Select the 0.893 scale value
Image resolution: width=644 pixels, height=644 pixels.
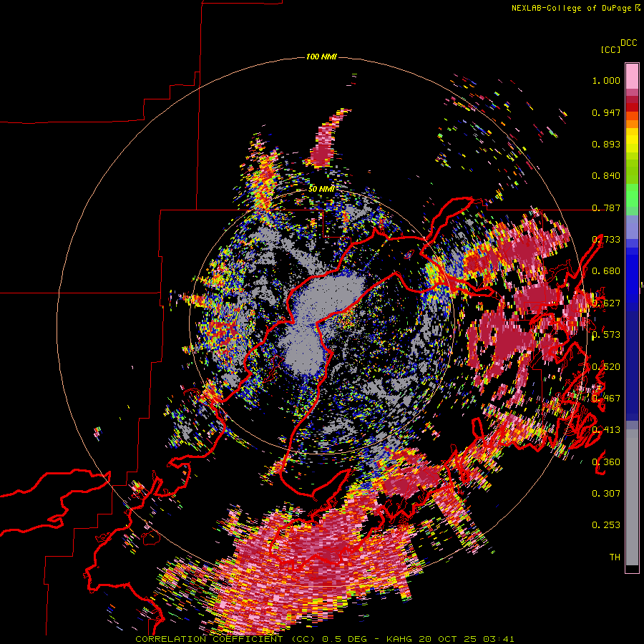[606, 144]
